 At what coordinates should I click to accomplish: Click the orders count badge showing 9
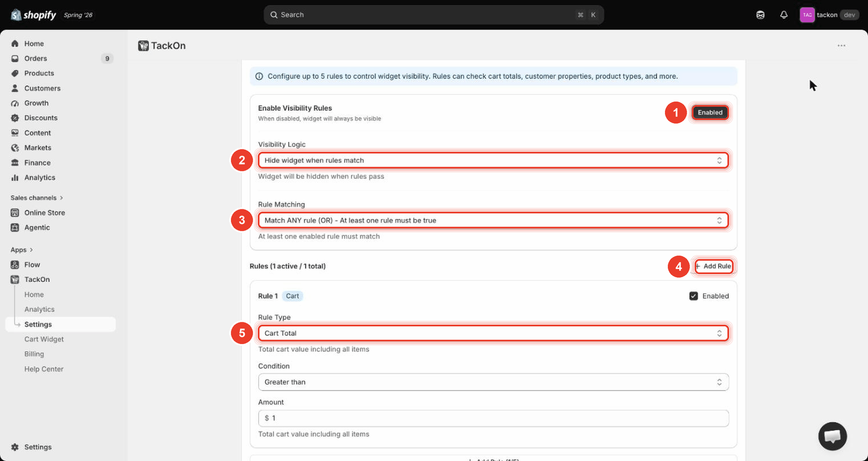[x=107, y=58]
